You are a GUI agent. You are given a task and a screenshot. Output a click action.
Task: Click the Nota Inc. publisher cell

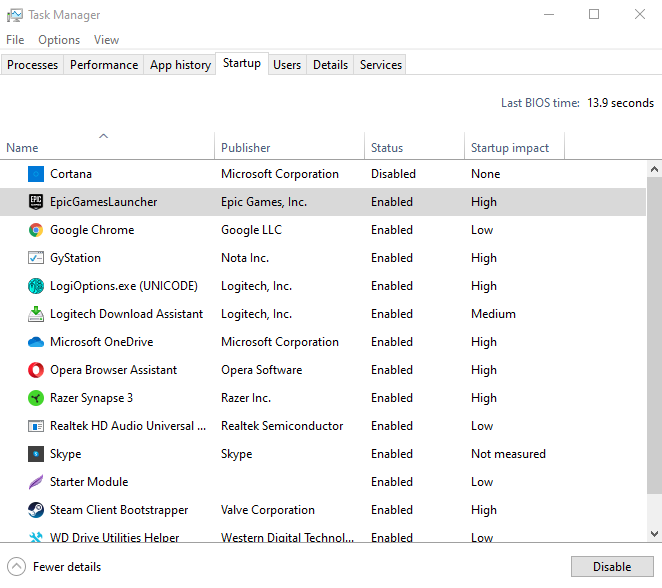(245, 258)
